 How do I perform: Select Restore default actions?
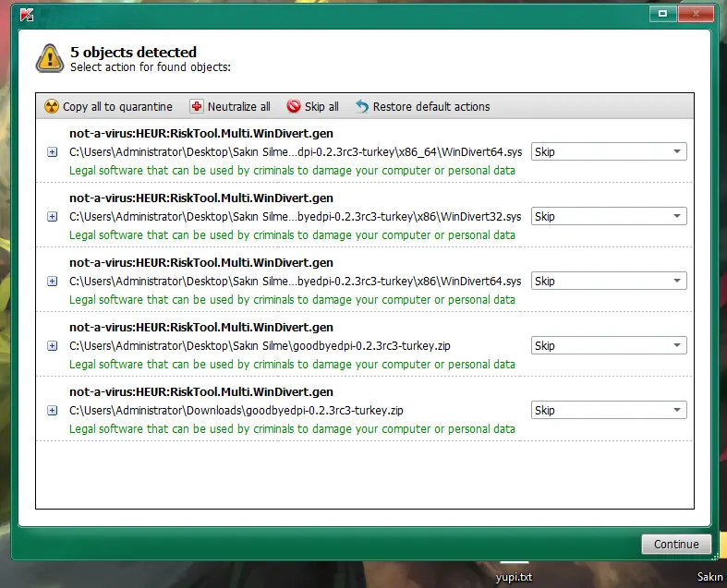(x=422, y=106)
